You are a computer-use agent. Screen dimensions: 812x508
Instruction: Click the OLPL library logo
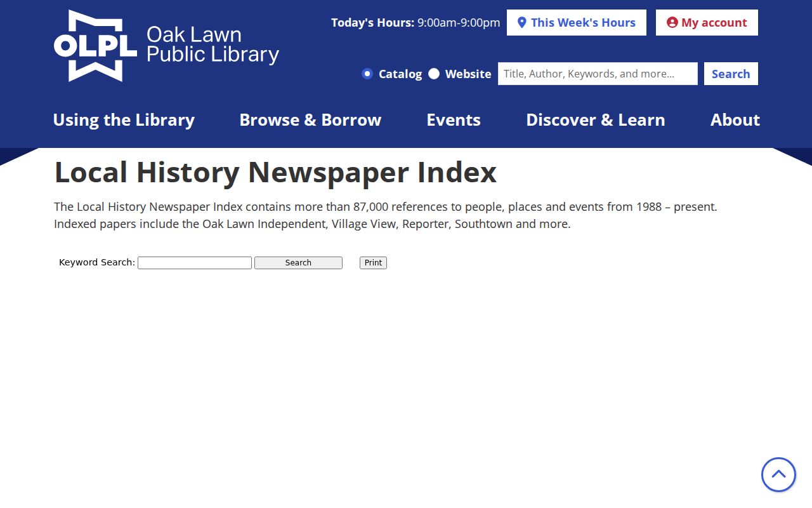click(95, 46)
